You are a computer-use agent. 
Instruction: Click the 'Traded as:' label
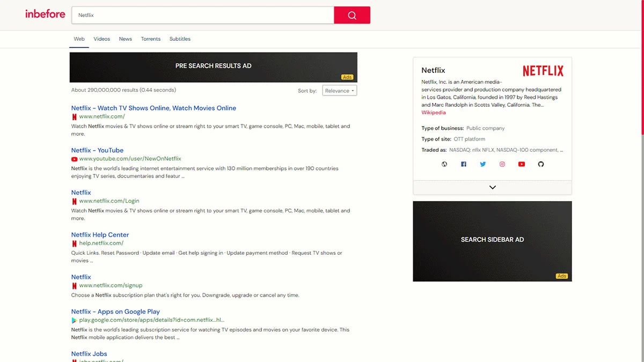(434, 150)
